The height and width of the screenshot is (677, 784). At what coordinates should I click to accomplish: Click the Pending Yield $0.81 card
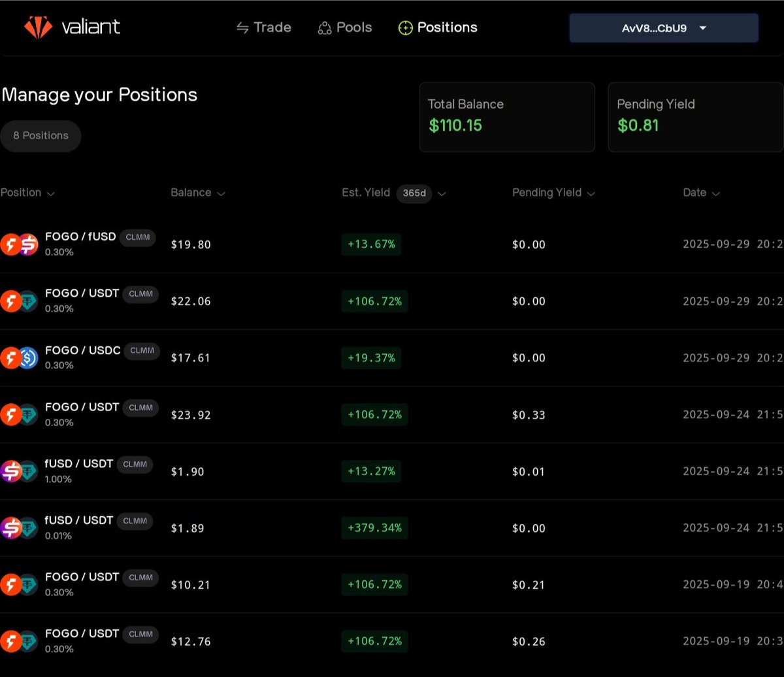point(696,117)
